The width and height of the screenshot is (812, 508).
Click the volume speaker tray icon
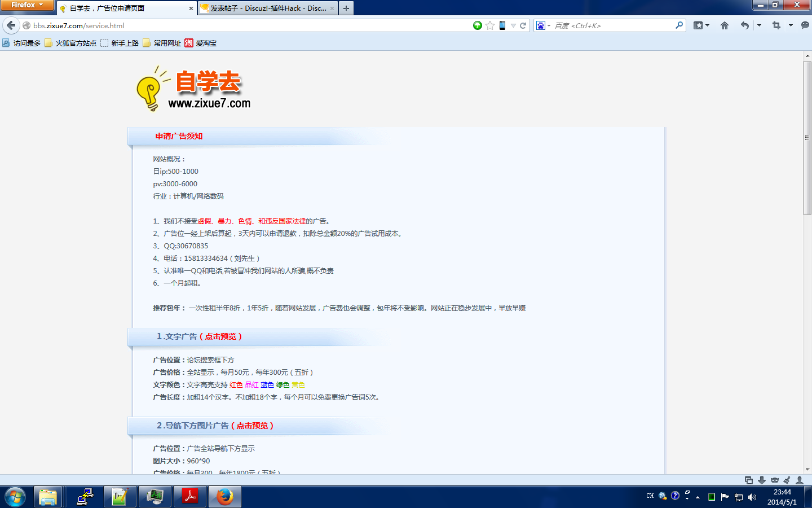pos(752,497)
